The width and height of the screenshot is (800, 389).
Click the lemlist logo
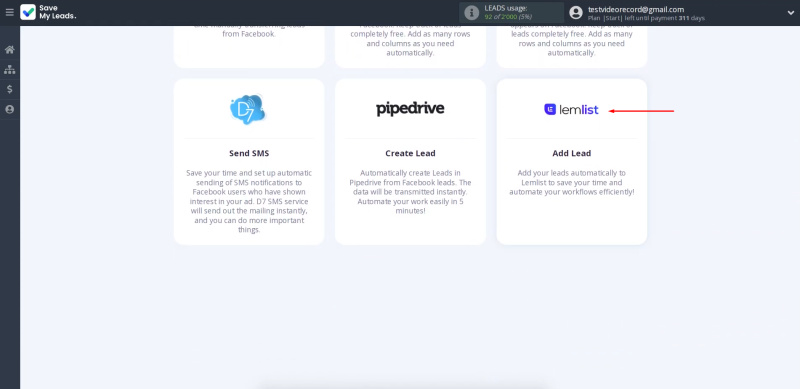pyautogui.click(x=571, y=109)
